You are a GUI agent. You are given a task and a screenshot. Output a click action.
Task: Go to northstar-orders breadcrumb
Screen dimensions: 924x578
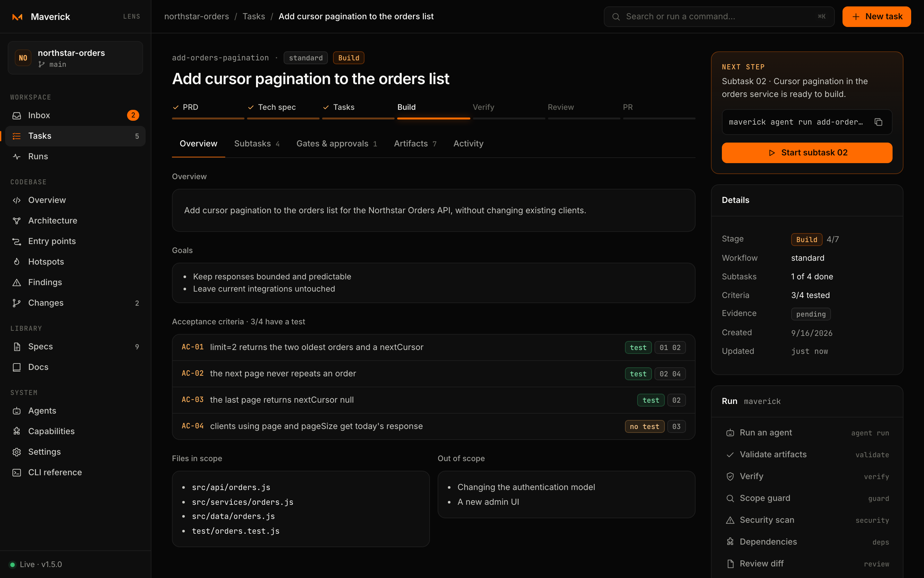pos(197,16)
